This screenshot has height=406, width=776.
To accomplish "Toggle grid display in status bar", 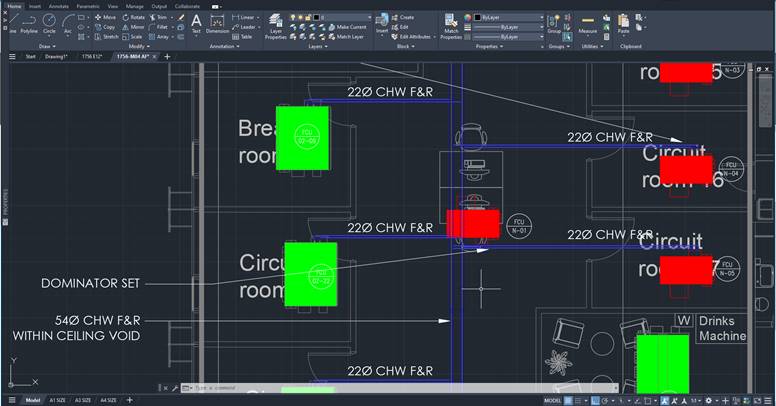I will (x=568, y=400).
